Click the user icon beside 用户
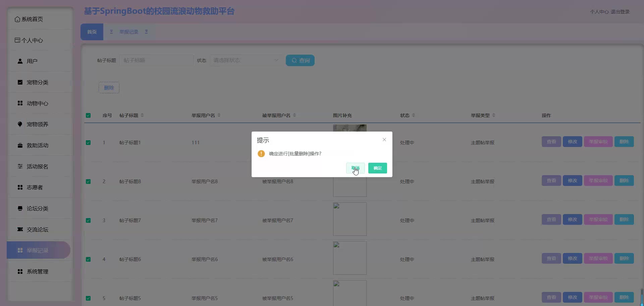Screen dimensions: 644x306 pyautogui.click(x=20, y=61)
